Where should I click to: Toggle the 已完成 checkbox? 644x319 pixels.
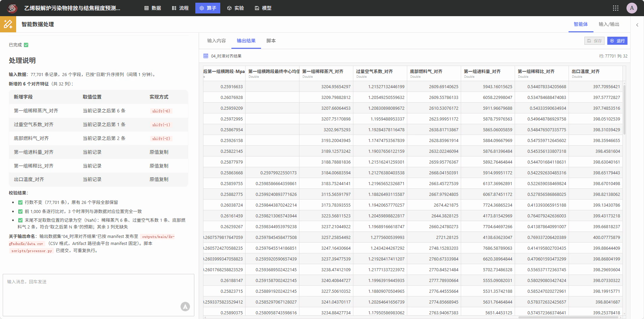click(26, 45)
